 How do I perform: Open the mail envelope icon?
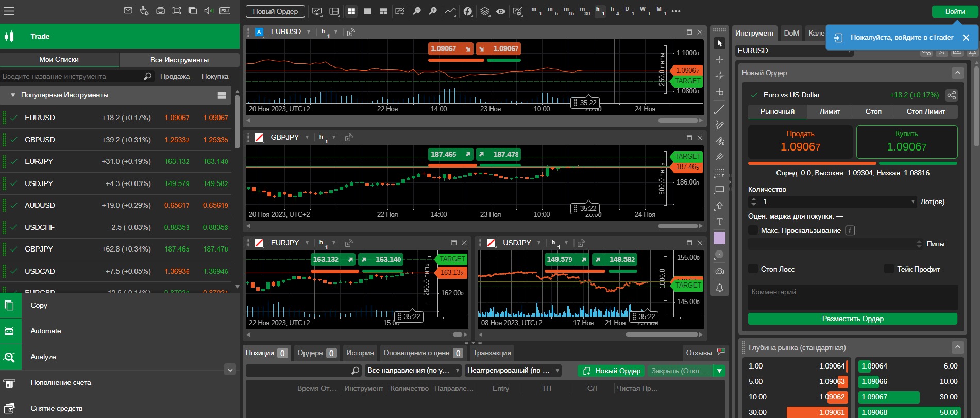(x=128, y=10)
